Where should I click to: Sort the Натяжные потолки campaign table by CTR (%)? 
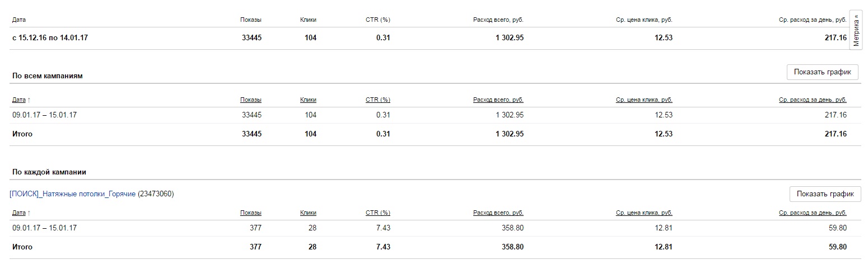pyautogui.click(x=378, y=213)
